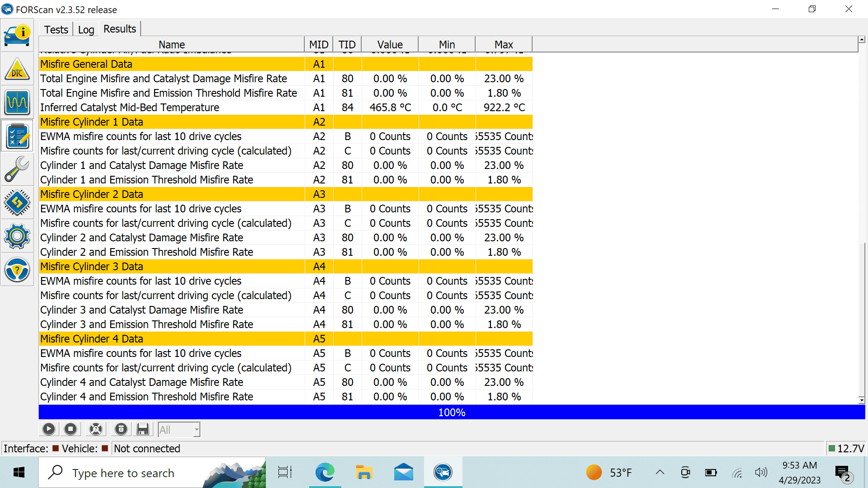This screenshot has width=868, height=488.
Task: Click the 12.7V voltage indicator
Action: click(846, 448)
